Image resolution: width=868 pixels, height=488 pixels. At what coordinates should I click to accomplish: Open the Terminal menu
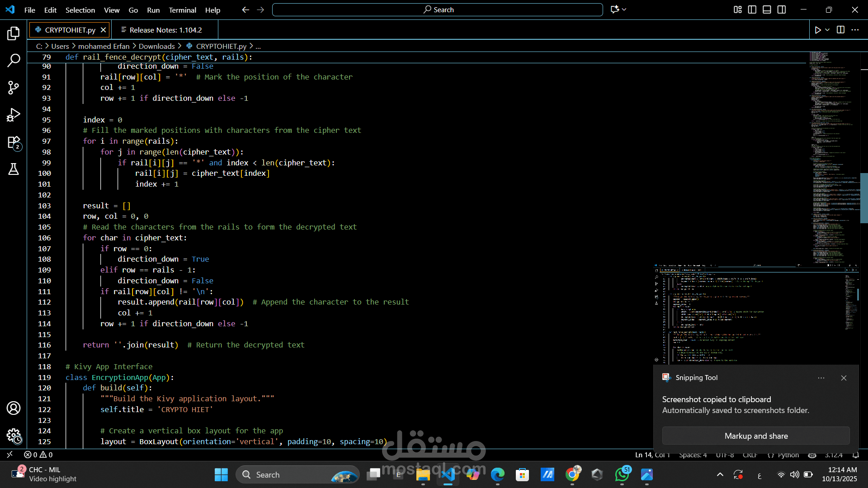(182, 9)
